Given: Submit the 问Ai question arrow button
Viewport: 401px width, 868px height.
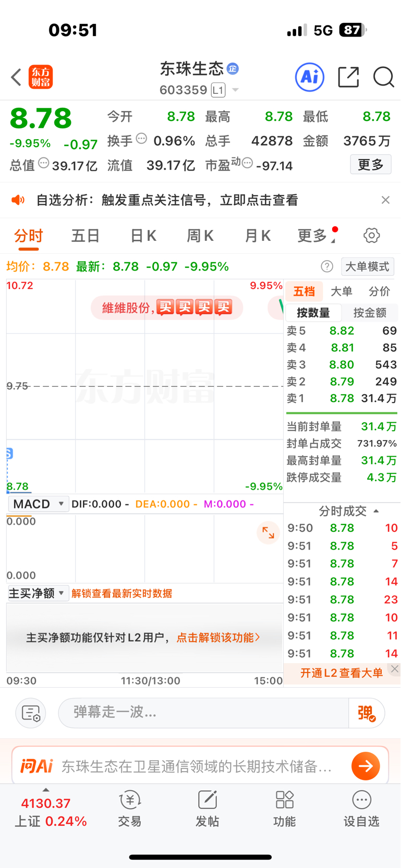Looking at the screenshot, I should pyautogui.click(x=366, y=766).
